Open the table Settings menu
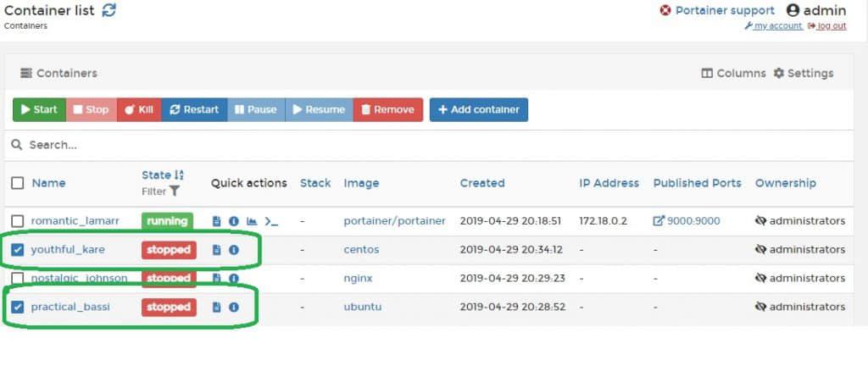The height and width of the screenshot is (366, 868). (803, 74)
